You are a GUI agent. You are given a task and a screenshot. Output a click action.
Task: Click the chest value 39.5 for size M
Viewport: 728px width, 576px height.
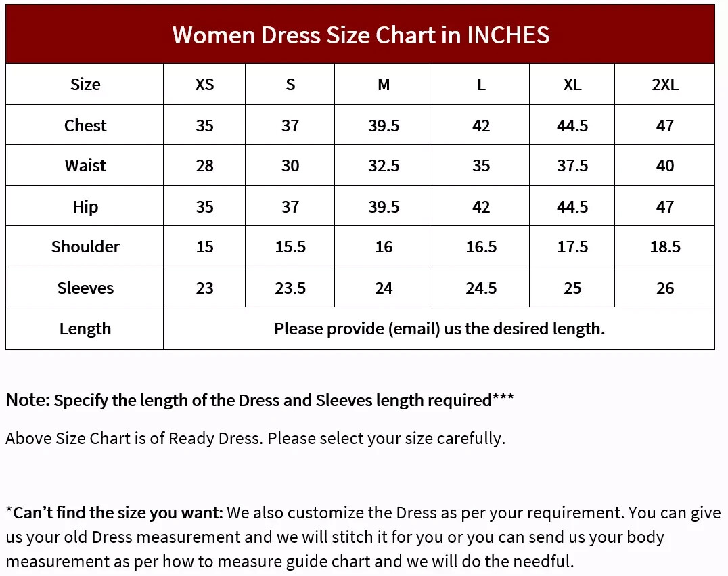[x=384, y=125]
